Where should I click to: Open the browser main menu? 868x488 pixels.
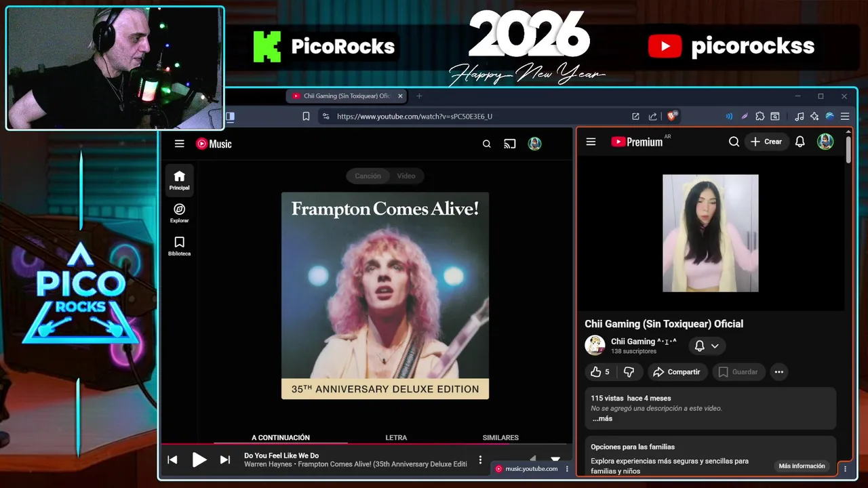point(845,117)
